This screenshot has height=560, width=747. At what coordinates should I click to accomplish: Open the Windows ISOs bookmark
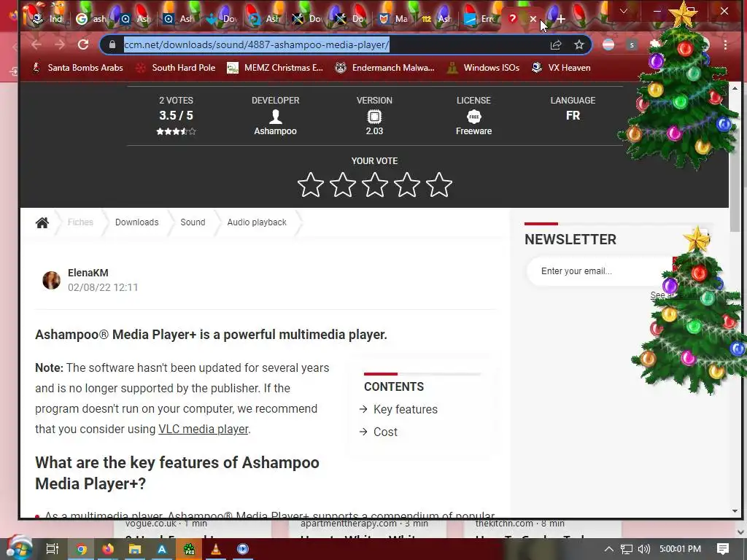483,68
